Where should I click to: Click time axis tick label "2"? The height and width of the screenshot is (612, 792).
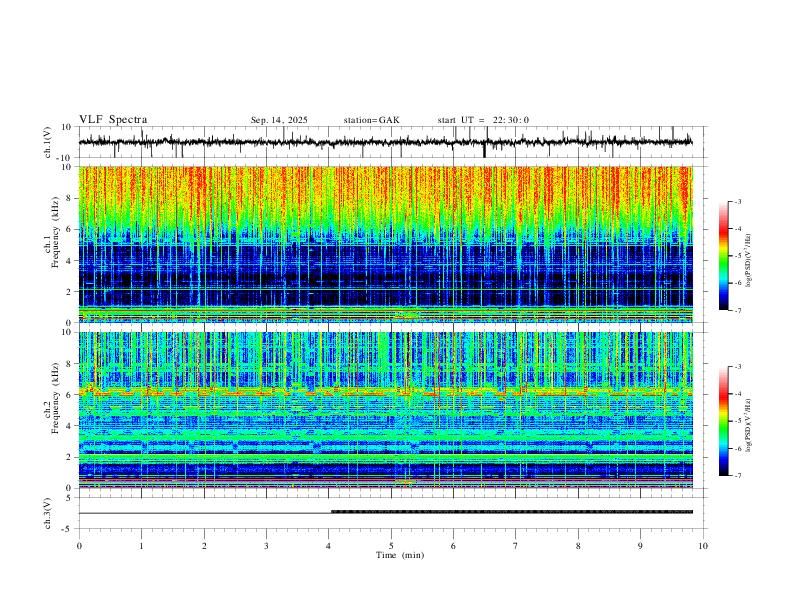pyautogui.click(x=204, y=546)
